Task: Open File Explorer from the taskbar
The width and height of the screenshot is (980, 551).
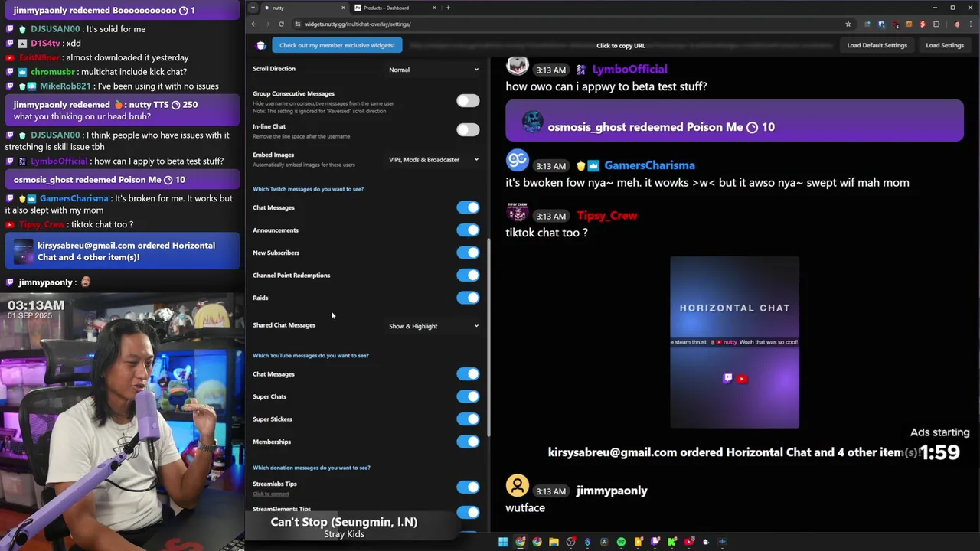Action: pyautogui.click(x=554, y=542)
